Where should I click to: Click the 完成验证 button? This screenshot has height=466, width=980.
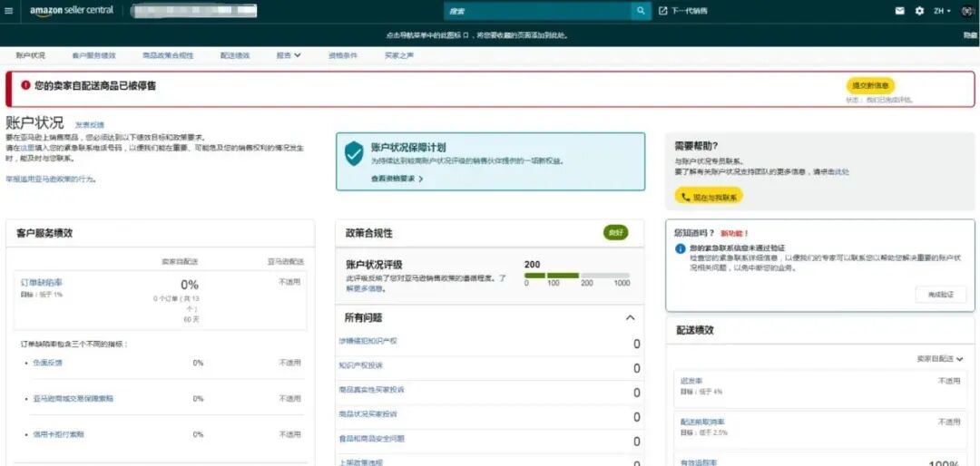(x=941, y=295)
